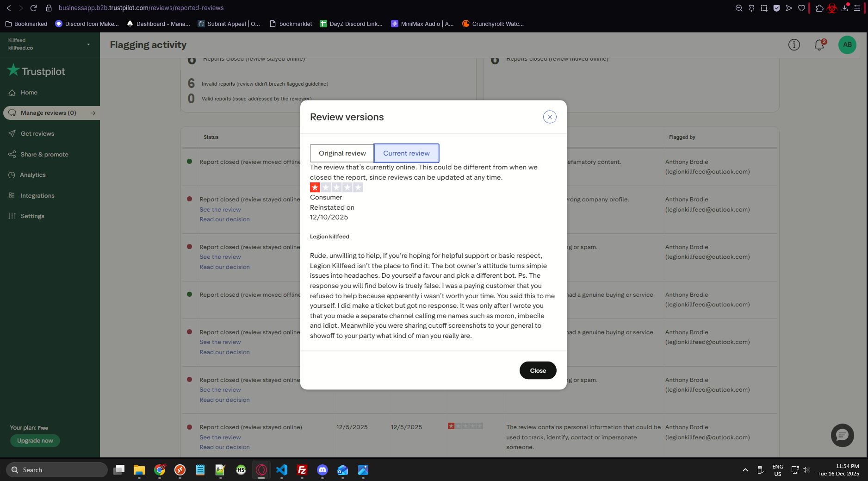This screenshot has width=868, height=481.
Task: Open the 11:54 PM clock and date
Action: click(838, 470)
